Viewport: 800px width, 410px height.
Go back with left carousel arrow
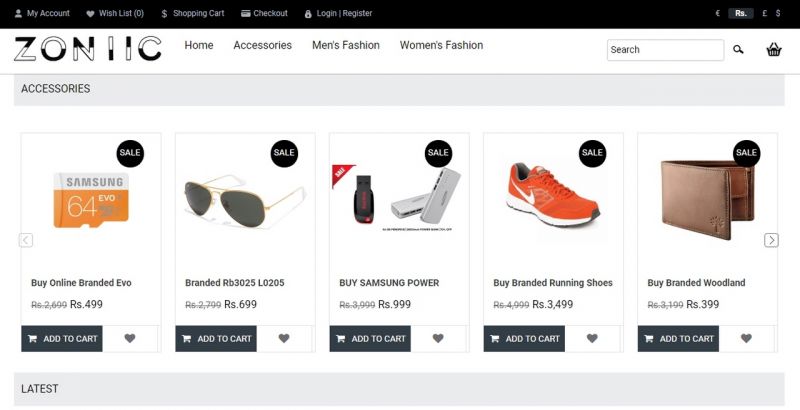26,240
